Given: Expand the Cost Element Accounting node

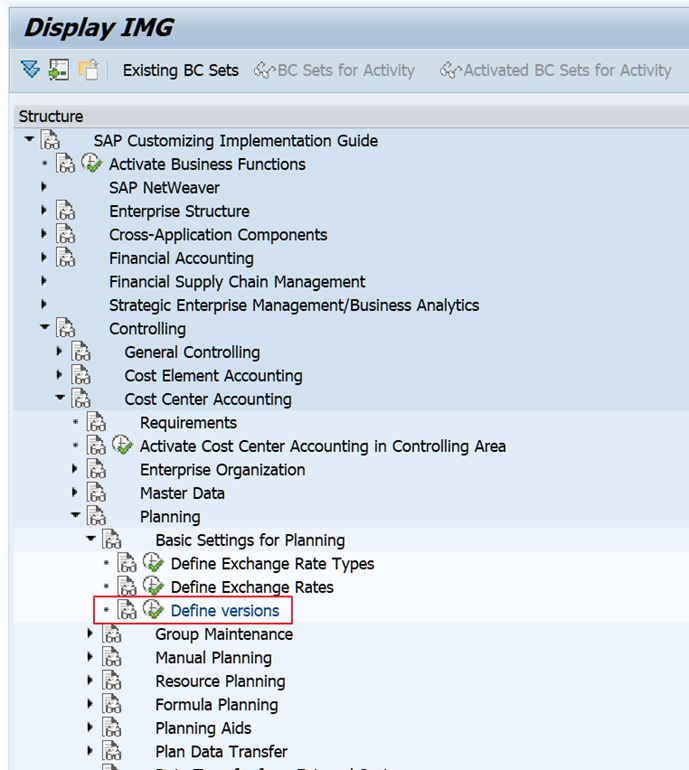Looking at the screenshot, I should pos(59,375).
